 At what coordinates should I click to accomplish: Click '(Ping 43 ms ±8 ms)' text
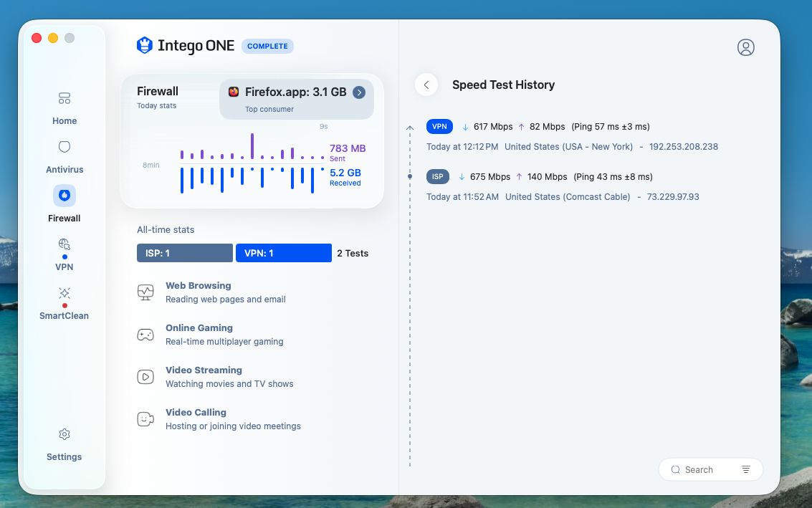(x=613, y=177)
